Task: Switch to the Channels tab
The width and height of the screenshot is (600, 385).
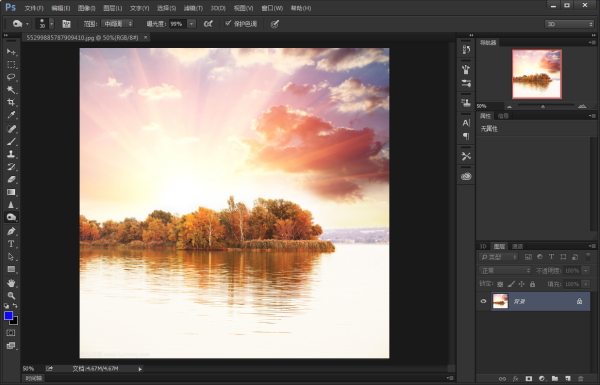Action: pos(517,246)
